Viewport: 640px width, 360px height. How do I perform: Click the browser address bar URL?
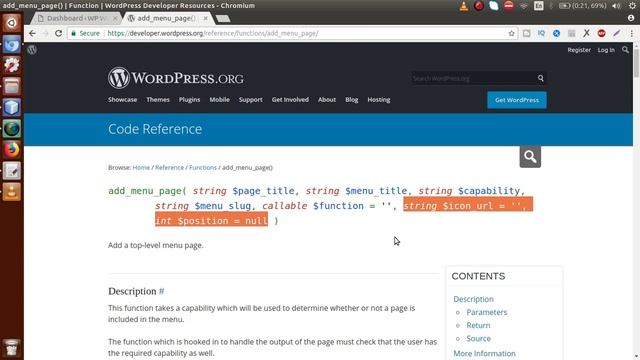(213, 33)
